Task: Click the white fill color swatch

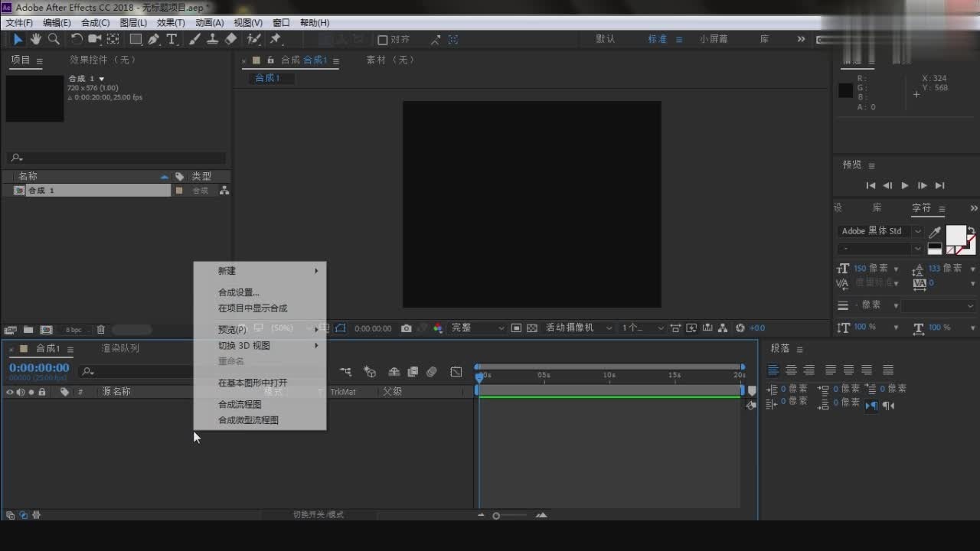Action: pyautogui.click(x=955, y=235)
